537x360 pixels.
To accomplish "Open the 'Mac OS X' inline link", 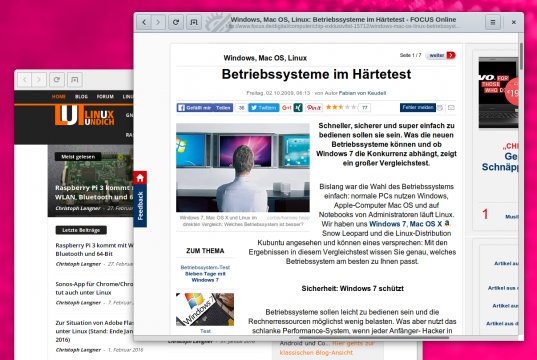I will pos(426,224).
